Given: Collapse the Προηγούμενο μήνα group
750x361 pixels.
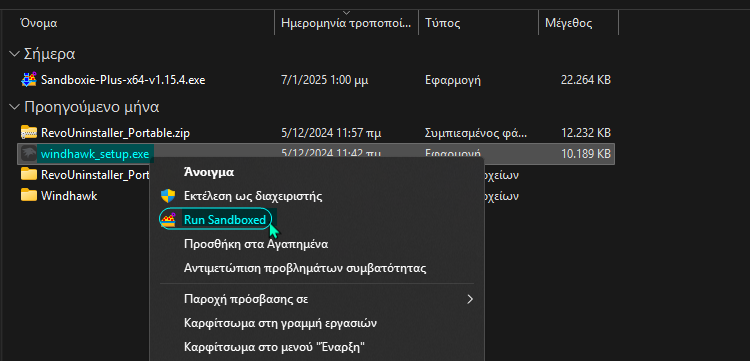Looking at the screenshot, I should 14,107.
